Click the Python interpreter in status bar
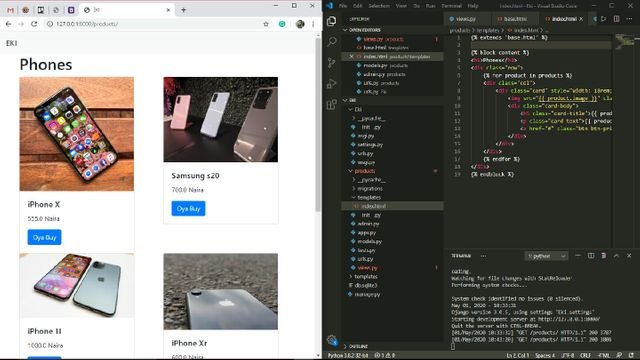 (x=348, y=356)
